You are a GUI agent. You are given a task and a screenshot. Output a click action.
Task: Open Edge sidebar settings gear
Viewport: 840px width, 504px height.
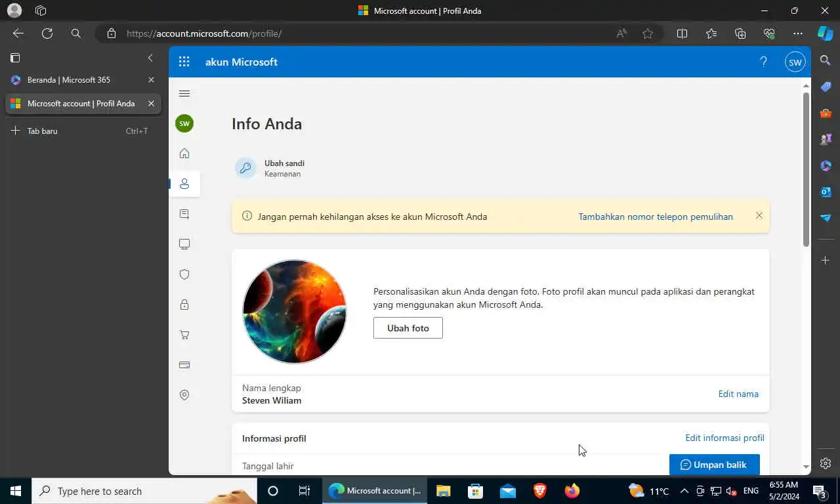coord(826,463)
